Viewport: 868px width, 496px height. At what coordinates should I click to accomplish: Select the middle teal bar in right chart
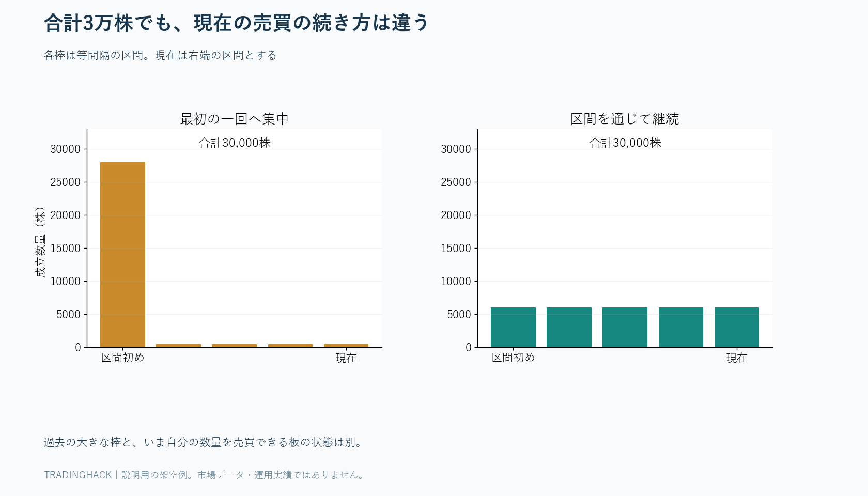pos(625,328)
